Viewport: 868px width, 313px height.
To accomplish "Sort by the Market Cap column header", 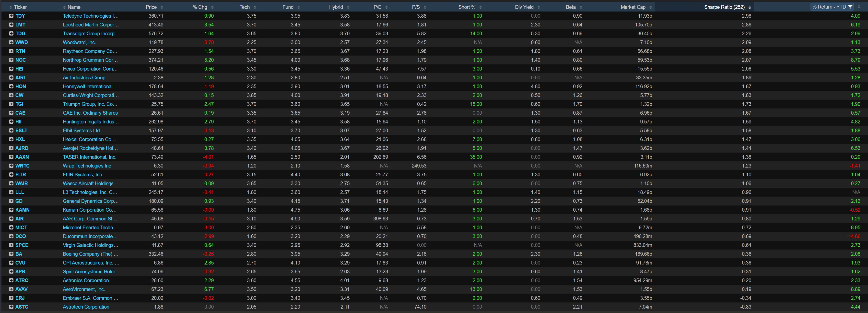I will tap(633, 7).
